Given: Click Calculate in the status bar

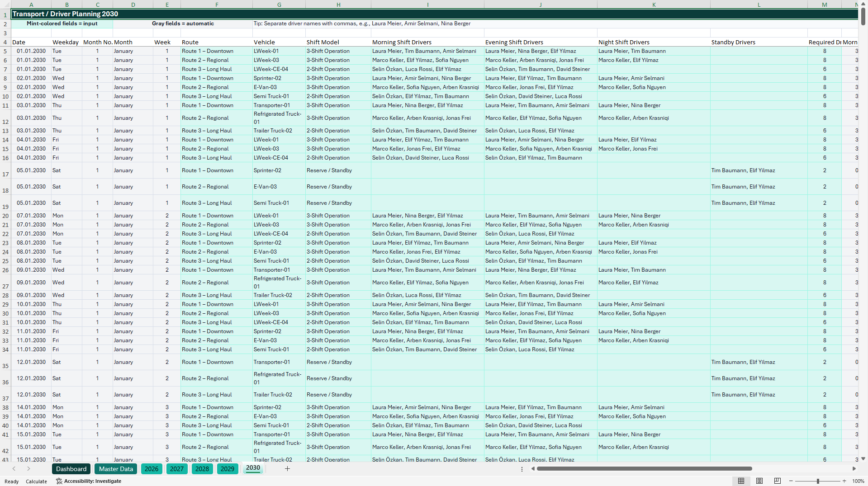Looking at the screenshot, I should tap(36, 481).
